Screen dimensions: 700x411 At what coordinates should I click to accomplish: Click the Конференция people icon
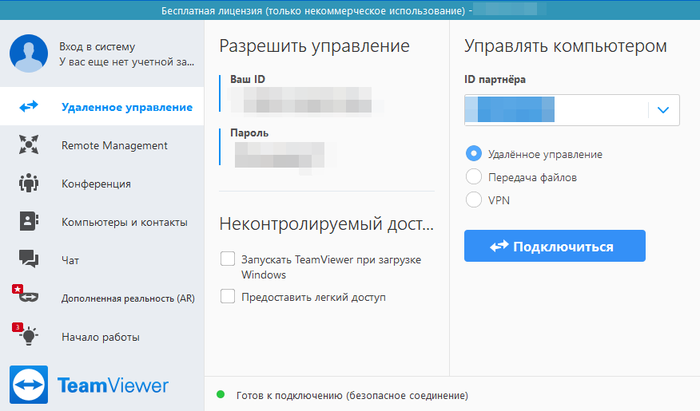click(29, 184)
